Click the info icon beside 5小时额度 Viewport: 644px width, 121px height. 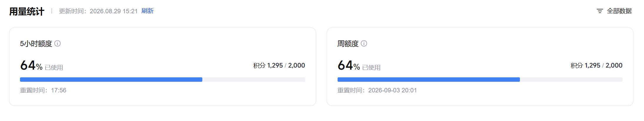tap(58, 44)
